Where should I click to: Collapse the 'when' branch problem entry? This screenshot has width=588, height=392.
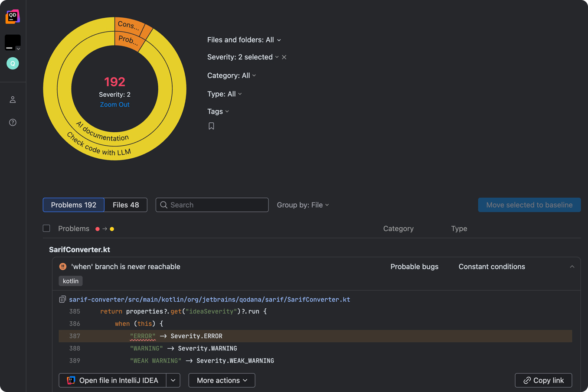pyautogui.click(x=572, y=267)
